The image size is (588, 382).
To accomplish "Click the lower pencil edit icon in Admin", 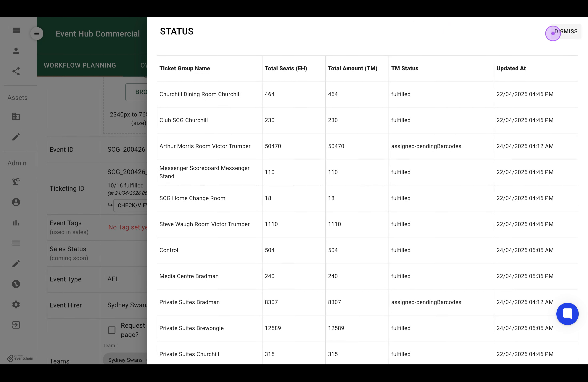I will tap(16, 264).
